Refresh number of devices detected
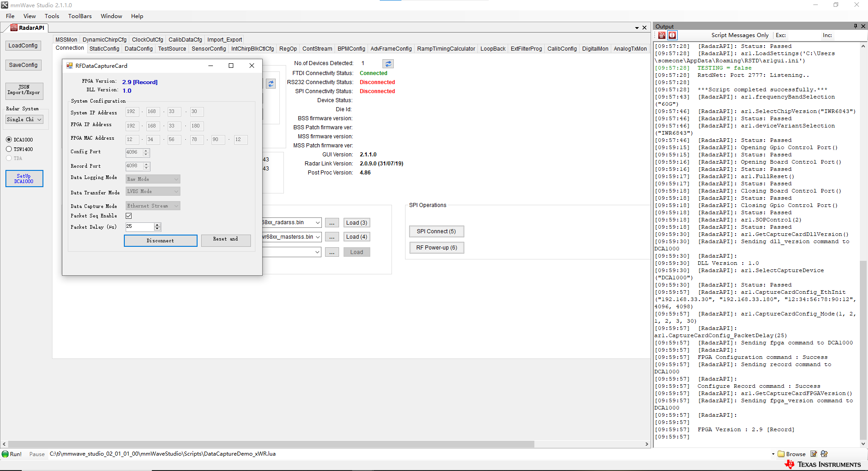868x471 pixels. 388,64
